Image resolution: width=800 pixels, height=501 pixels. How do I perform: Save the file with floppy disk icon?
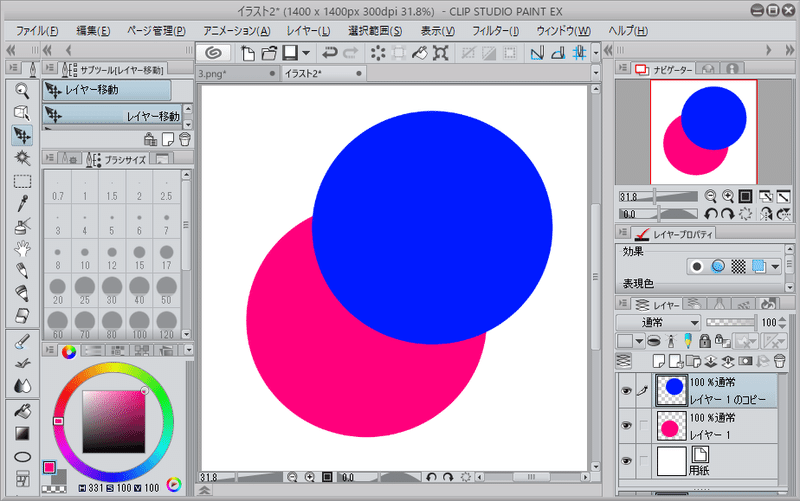[290, 53]
